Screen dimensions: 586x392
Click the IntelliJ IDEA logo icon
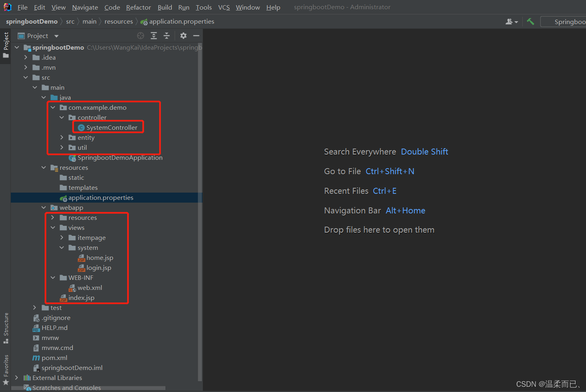[x=7, y=7]
